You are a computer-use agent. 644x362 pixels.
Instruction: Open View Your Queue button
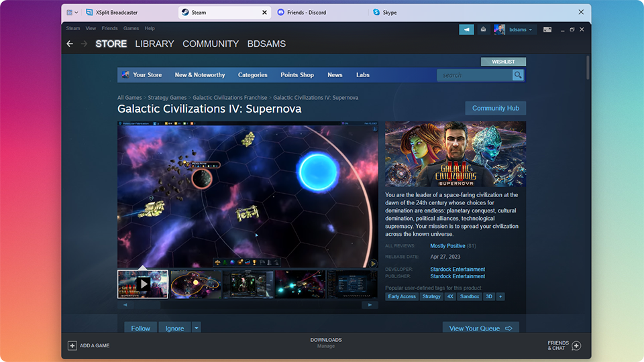tap(480, 328)
